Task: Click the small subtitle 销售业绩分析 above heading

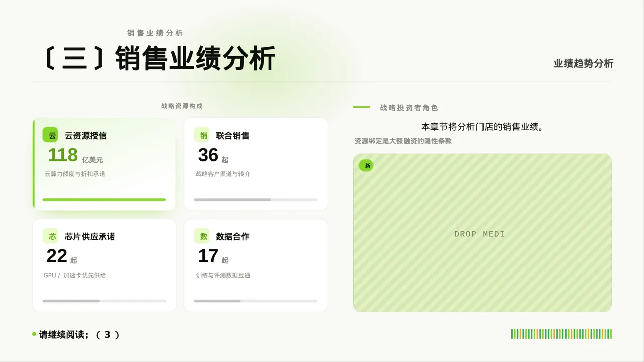Action: point(155,33)
